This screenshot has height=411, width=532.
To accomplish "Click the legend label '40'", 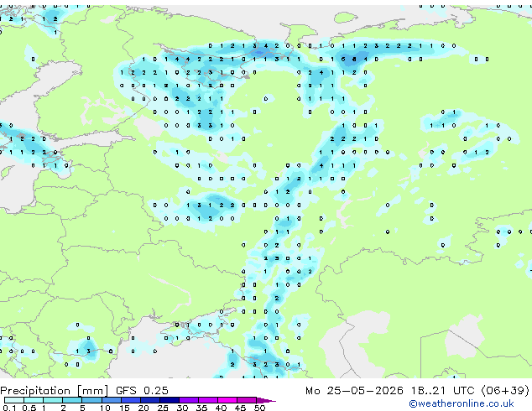I will 221,408.
